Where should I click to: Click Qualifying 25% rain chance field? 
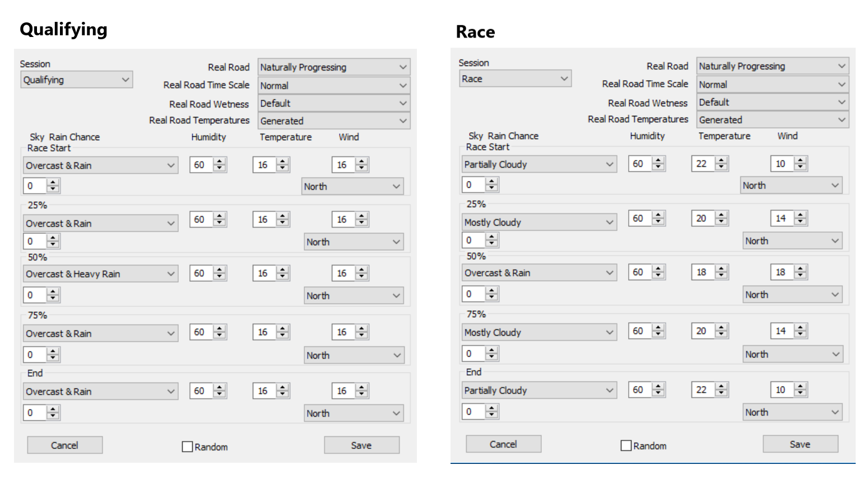pyautogui.click(x=35, y=241)
